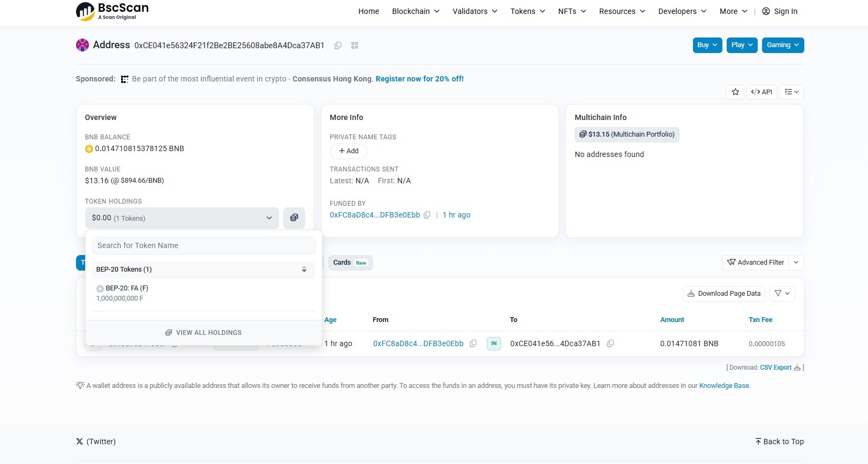
Task: Click Register now for 20% off
Action: point(420,79)
